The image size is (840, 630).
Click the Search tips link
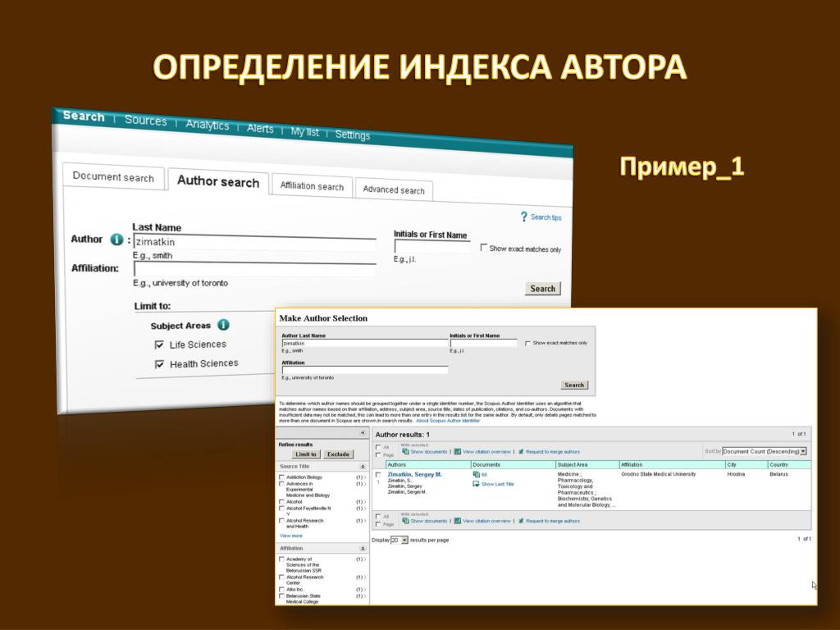coord(546,217)
